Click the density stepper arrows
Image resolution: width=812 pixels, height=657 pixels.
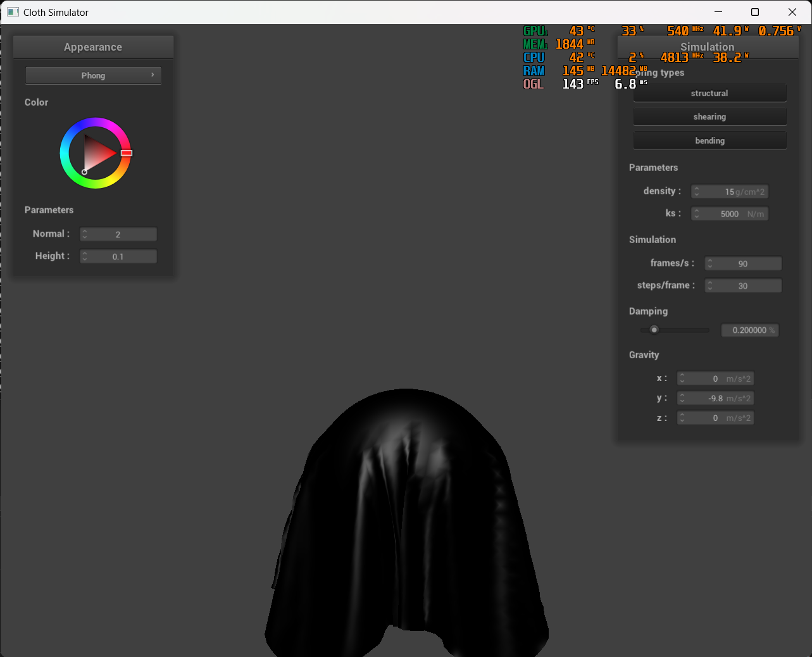pyautogui.click(x=696, y=192)
